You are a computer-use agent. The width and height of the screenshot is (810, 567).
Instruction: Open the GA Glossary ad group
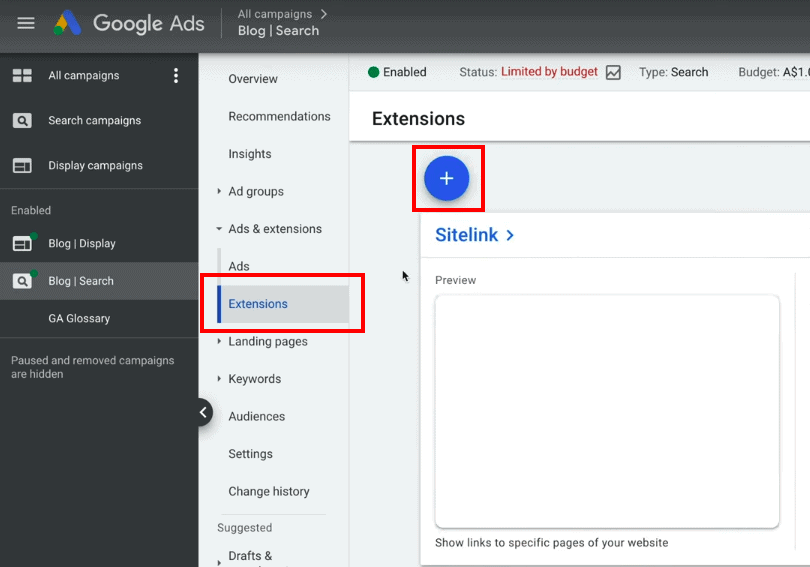(79, 319)
